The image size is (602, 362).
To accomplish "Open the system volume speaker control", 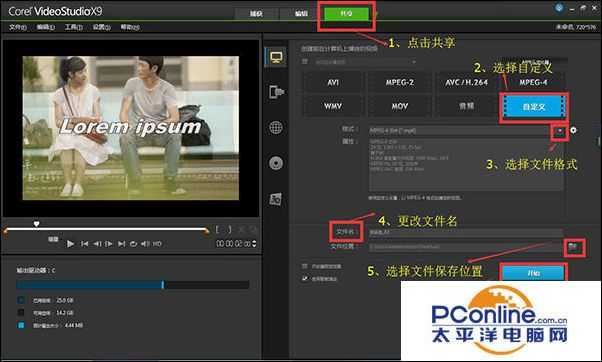I will (x=145, y=244).
